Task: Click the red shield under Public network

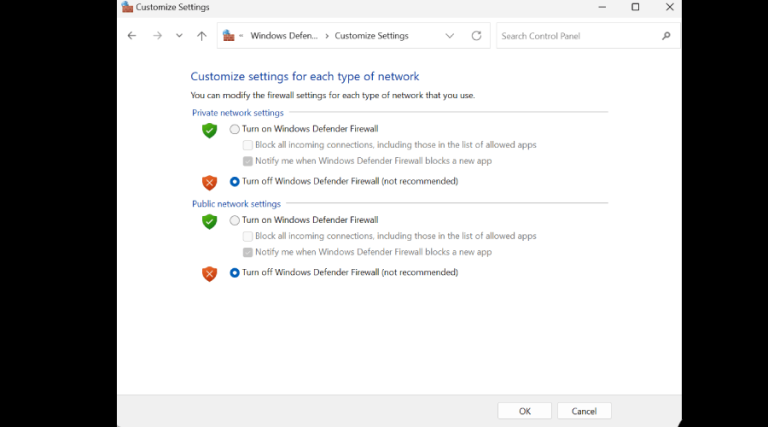Action: tap(209, 273)
